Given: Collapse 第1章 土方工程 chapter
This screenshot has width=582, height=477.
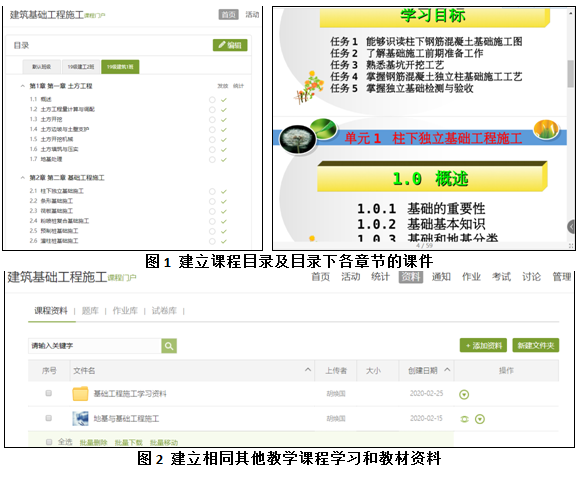Looking at the screenshot, I should tap(23, 86).
